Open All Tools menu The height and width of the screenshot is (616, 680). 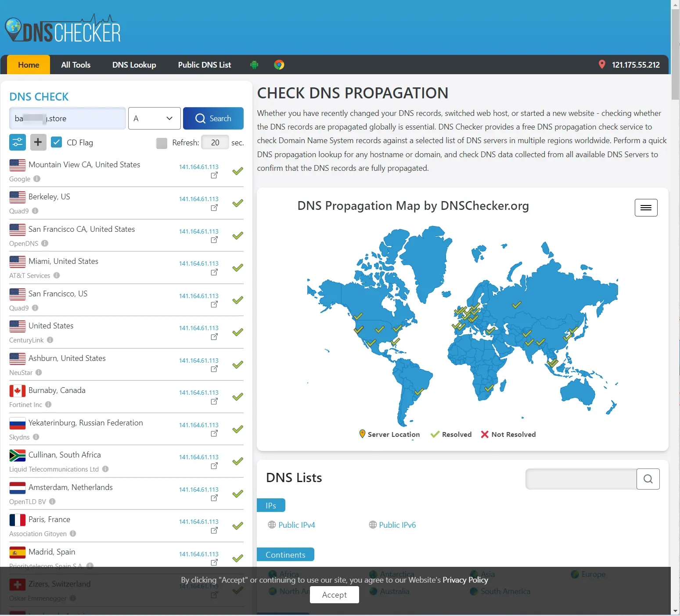point(76,65)
